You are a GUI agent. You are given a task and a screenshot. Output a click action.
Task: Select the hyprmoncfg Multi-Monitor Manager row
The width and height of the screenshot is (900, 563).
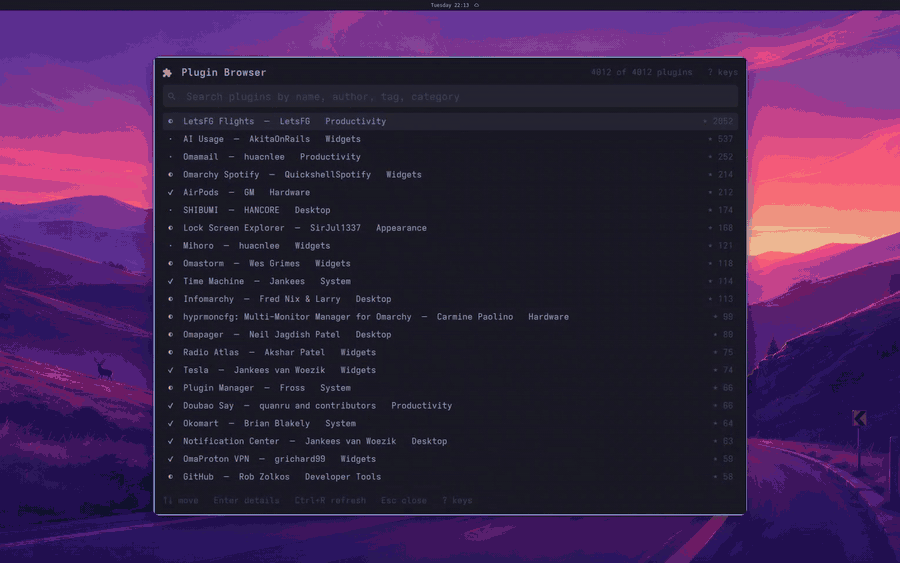click(451, 317)
